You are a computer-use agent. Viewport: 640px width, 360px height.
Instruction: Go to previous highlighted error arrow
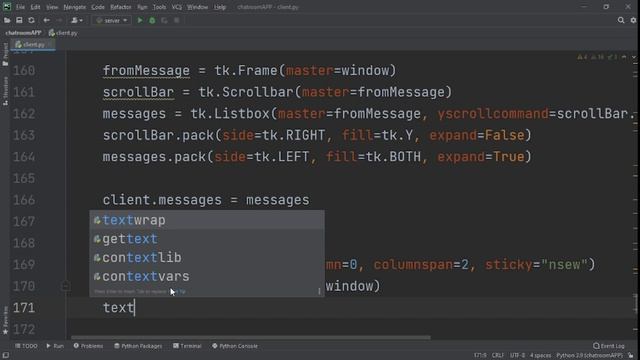click(624, 57)
